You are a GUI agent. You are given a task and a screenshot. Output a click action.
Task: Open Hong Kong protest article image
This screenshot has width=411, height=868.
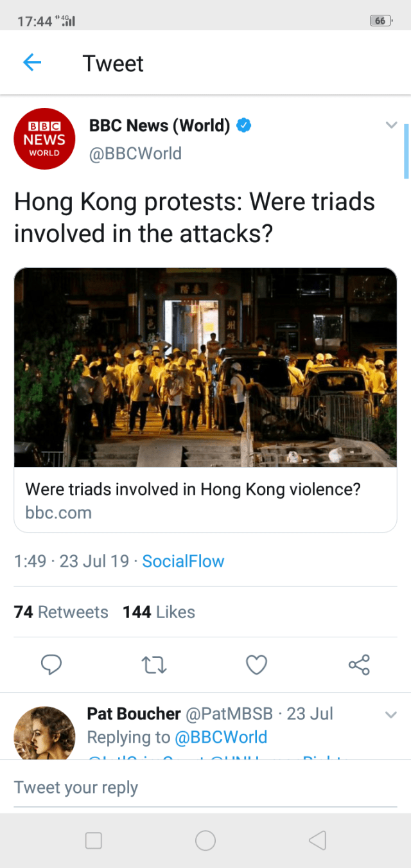point(205,367)
